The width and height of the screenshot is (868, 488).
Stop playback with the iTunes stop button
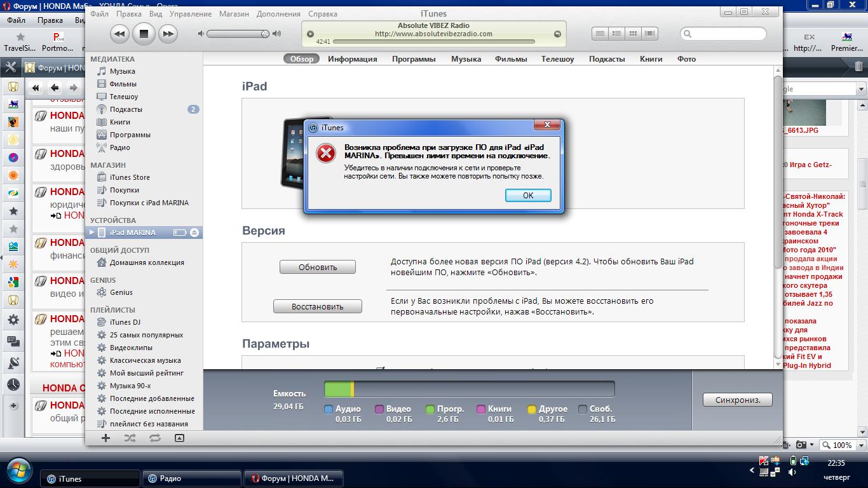[x=144, y=34]
